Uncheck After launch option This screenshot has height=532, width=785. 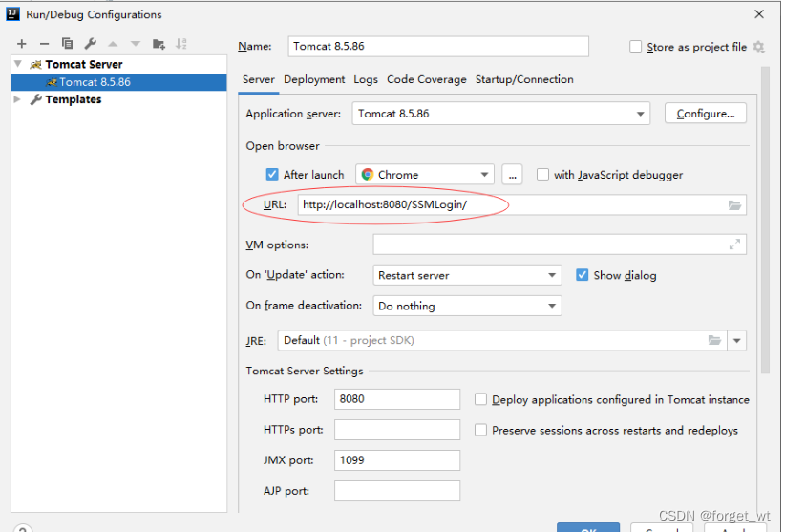pos(272,175)
